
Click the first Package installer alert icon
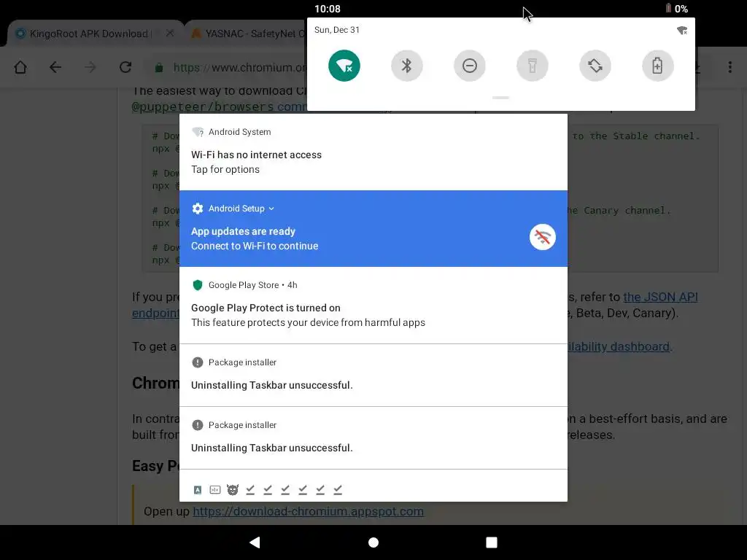(x=197, y=362)
